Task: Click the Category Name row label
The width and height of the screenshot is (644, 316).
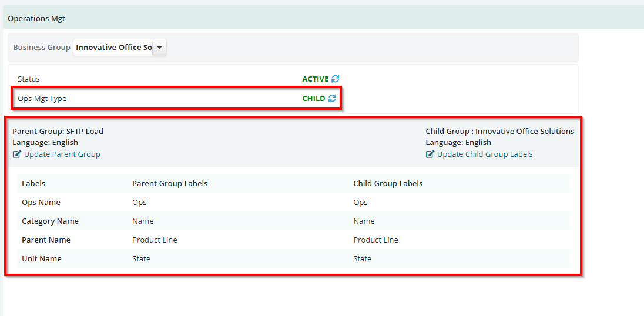Action: click(x=50, y=221)
